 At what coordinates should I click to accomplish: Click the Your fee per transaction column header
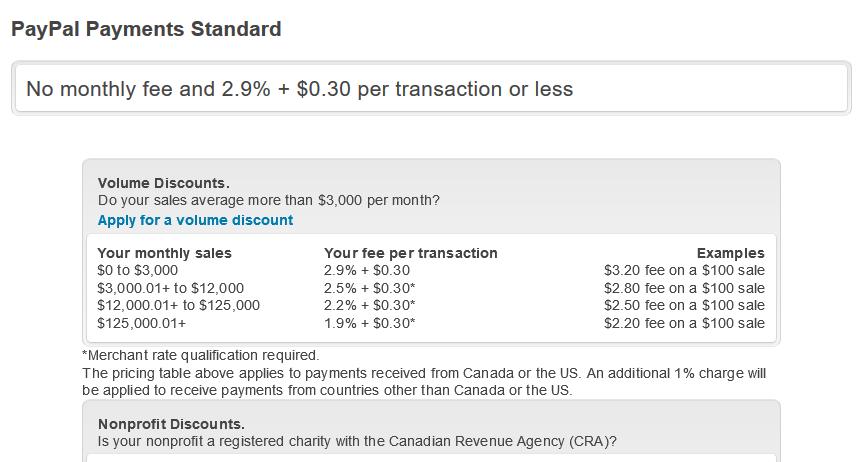point(411,253)
